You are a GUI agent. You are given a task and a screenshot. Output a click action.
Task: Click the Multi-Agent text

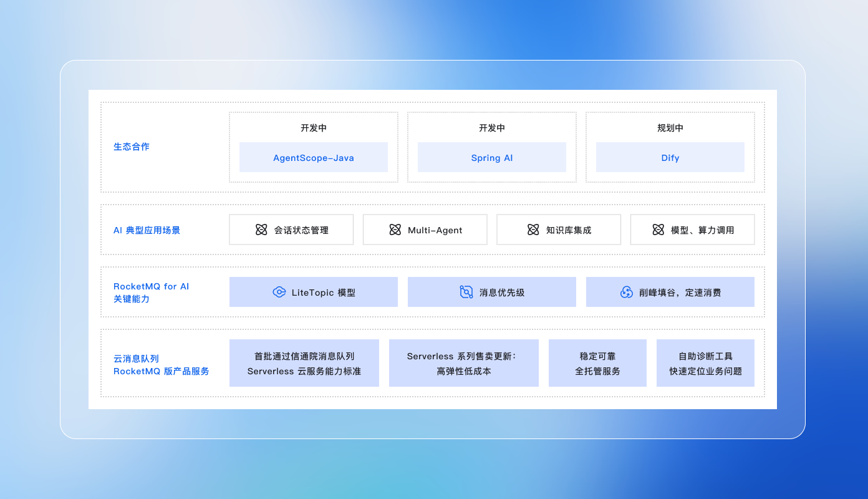click(435, 230)
